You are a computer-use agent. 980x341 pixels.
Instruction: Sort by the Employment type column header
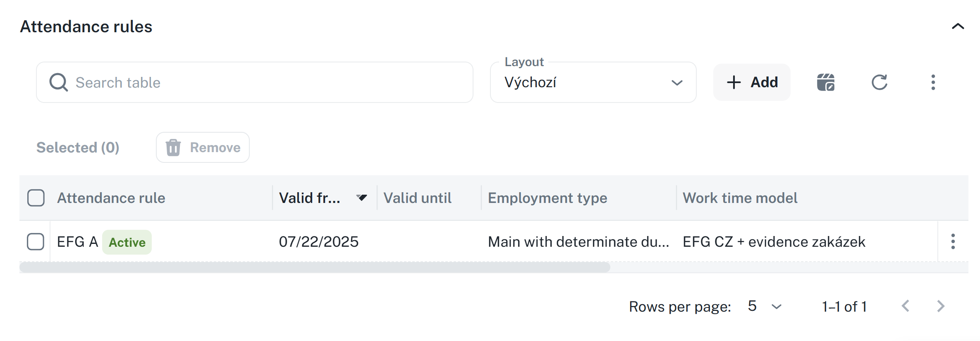[x=547, y=198]
